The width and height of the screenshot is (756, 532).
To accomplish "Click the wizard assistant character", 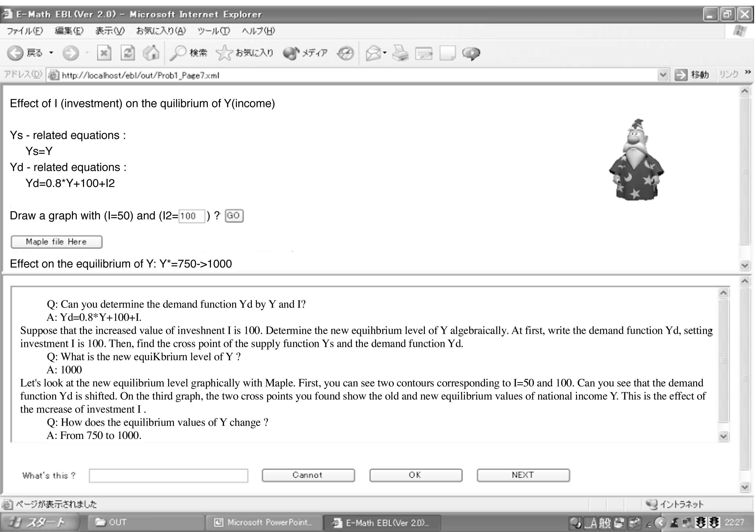I will pyautogui.click(x=636, y=160).
